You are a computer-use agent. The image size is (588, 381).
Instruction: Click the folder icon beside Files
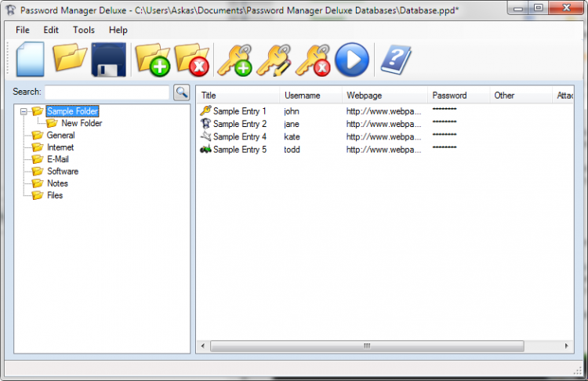point(38,195)
